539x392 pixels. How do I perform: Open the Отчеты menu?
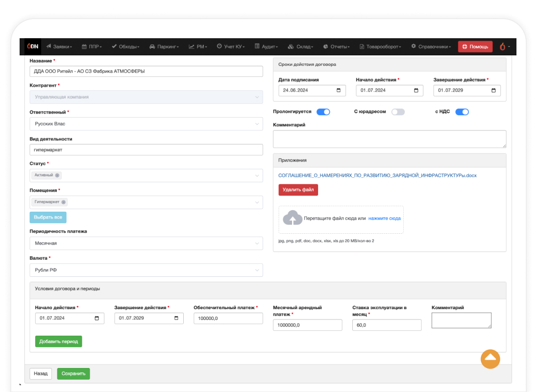pyautogui.click(x=336, y=47)
